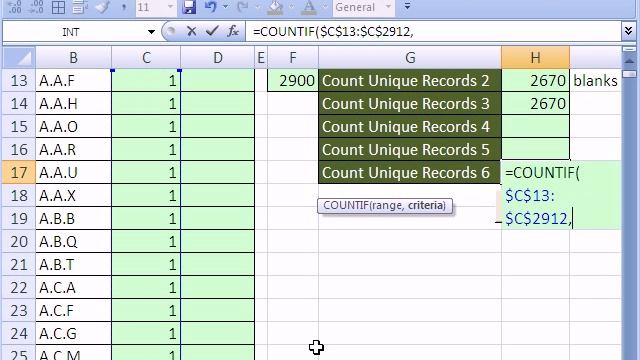Apply Comma Style from the toolbar
The image size is (640, 360).
coord(123,7)
